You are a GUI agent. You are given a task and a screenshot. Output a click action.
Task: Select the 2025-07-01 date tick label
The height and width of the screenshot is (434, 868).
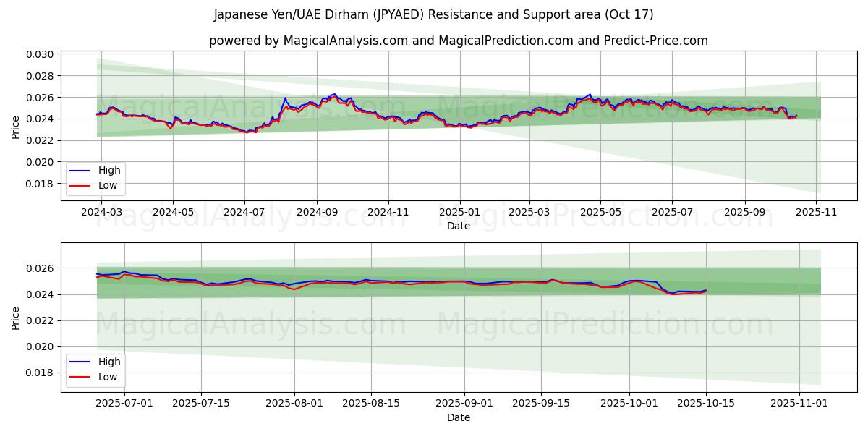pos(124,401)
